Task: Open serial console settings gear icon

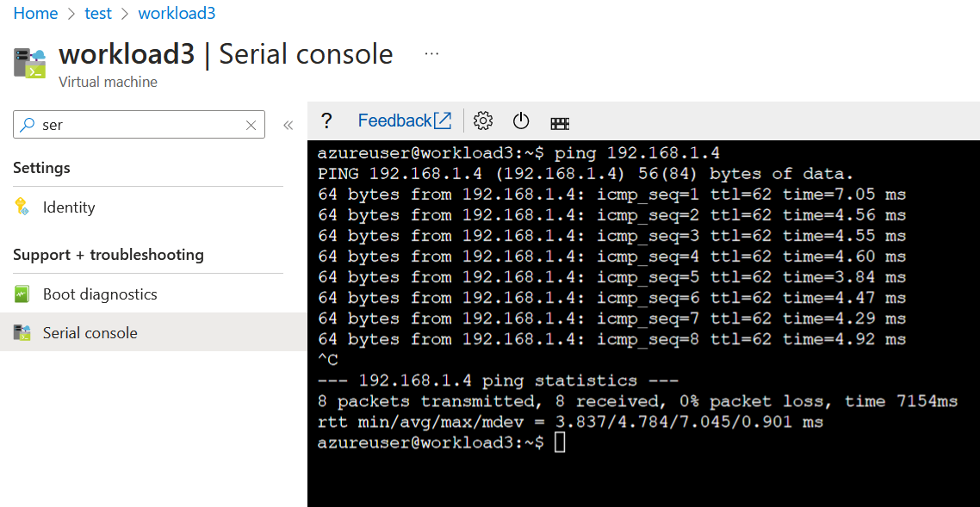Action: pyautogui.click(x=483, y=121)
